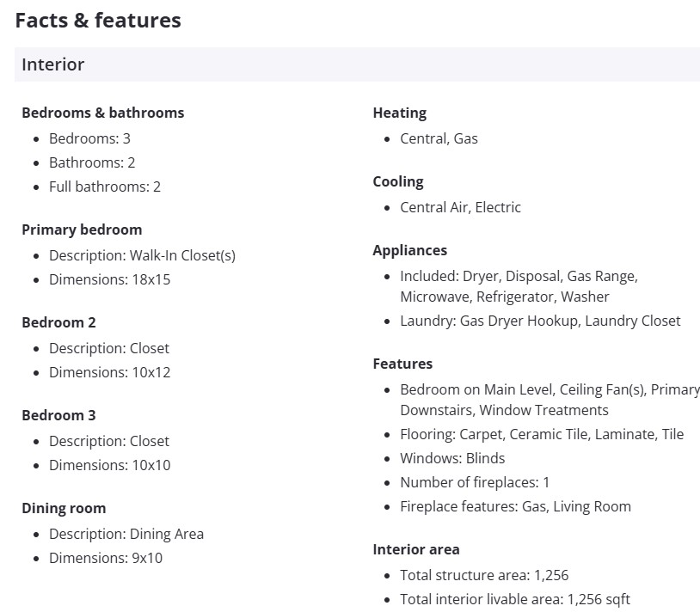Click the Bedrooms & bathrooms subheading

[102, 113]
